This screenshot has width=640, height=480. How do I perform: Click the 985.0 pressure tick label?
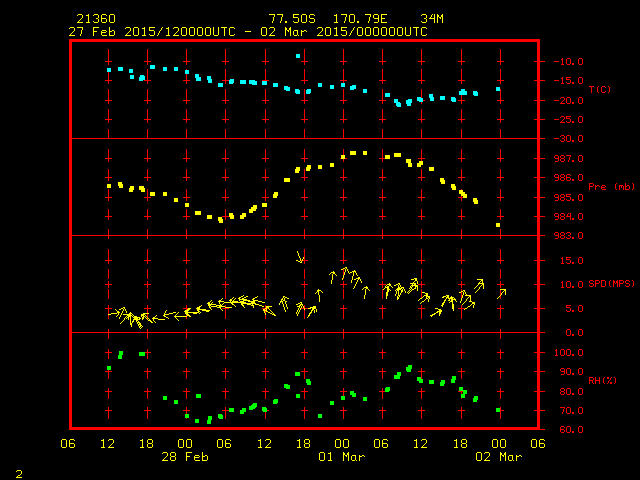tap(569, 198)
